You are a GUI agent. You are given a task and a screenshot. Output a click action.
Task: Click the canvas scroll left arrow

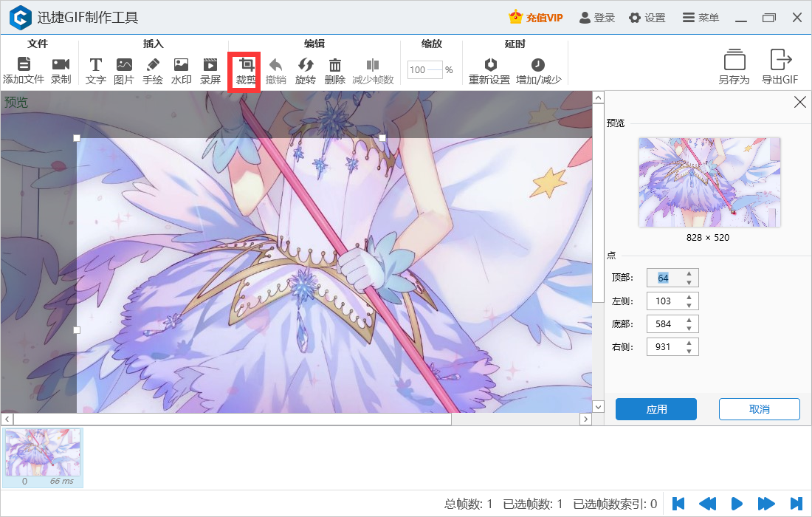pos(7,419)
